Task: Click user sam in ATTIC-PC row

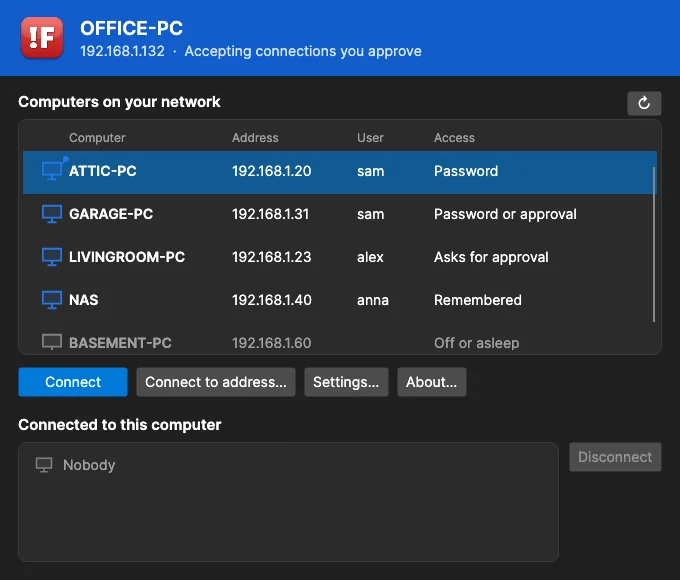Action: (371, 171)
